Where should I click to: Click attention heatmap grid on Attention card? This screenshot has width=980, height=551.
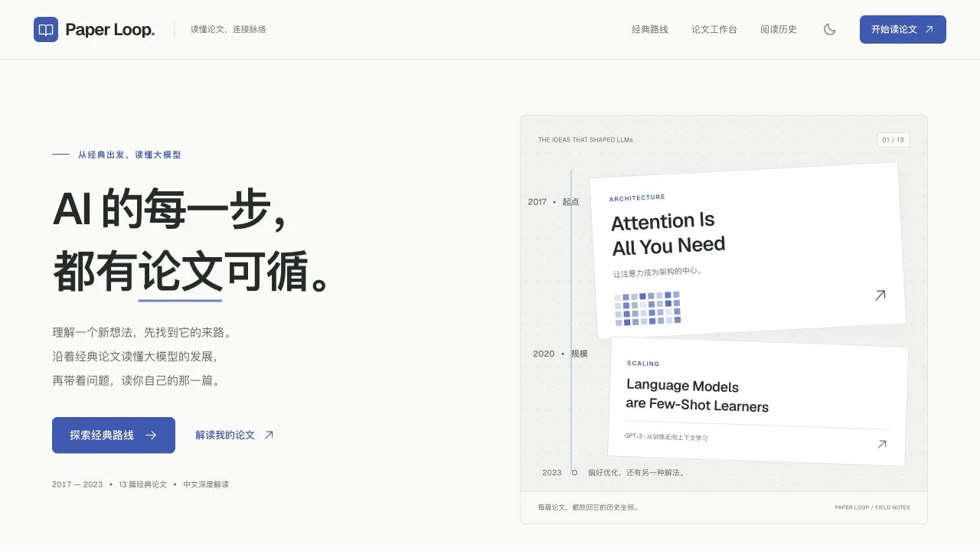(x=647, y=308)
